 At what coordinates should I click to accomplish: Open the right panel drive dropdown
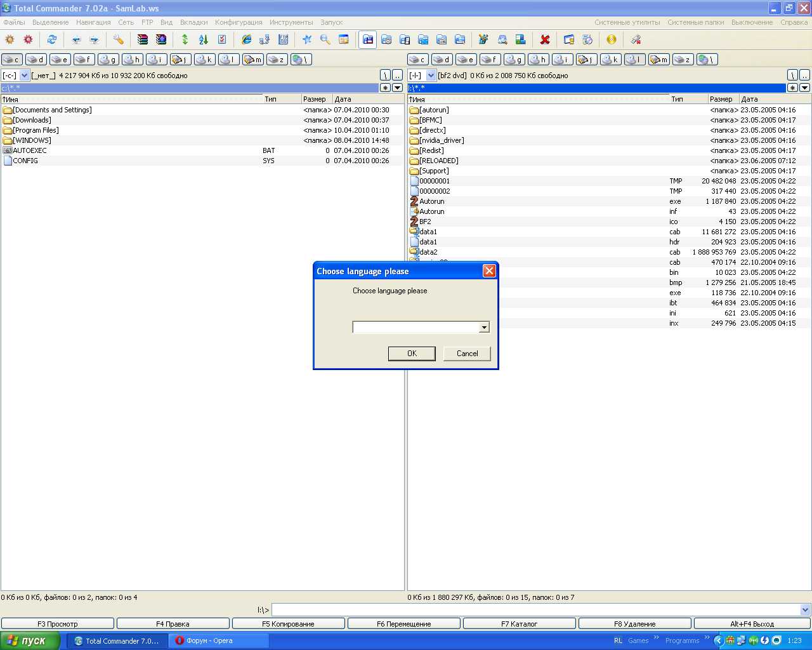431,76
